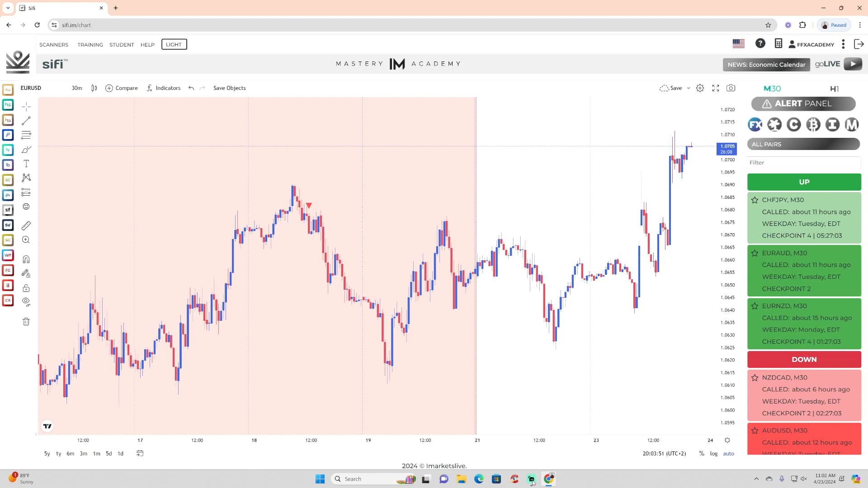Enter fullscreen chart mode
The width and height of the screenshot is (868, 488).
pyautogui.click(x=716, y=88)
